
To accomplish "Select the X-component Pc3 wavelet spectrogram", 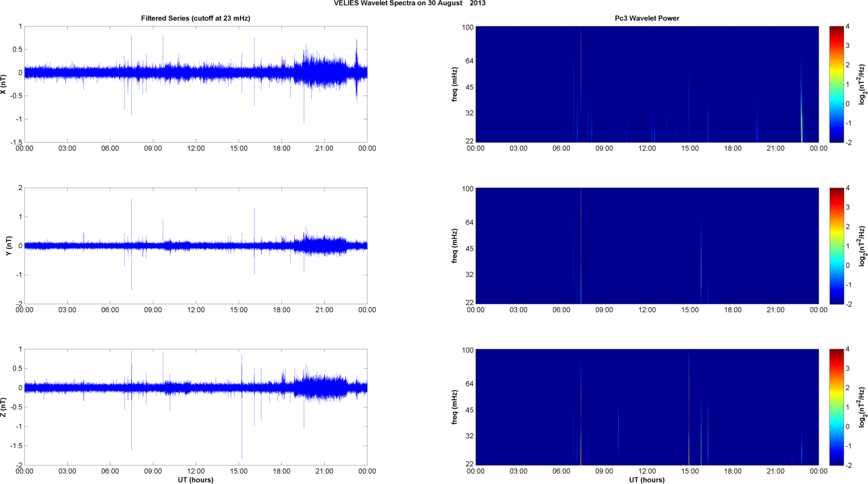I will 647,84.
